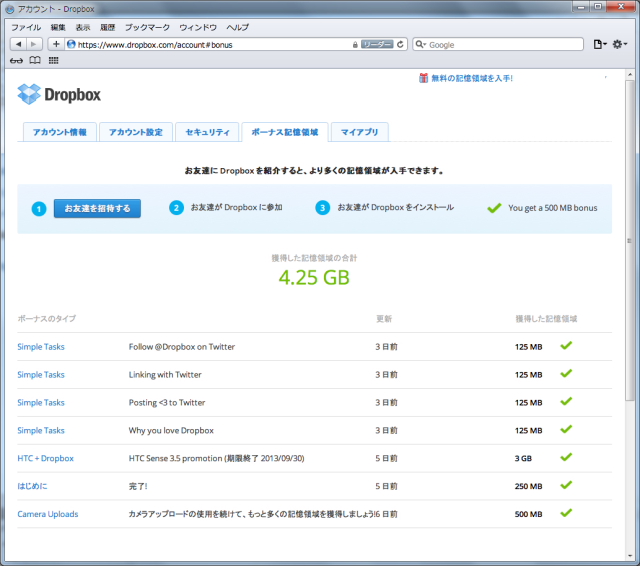The height and width of the screenshot is (566, 640).
Task: Open the 編集 menu
Action: coord(58,27)
